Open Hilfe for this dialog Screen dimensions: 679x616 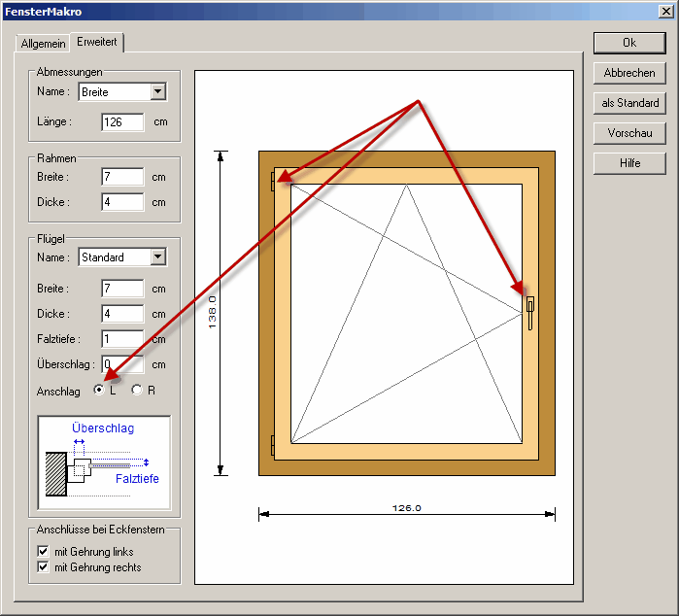tap(629, 163)
